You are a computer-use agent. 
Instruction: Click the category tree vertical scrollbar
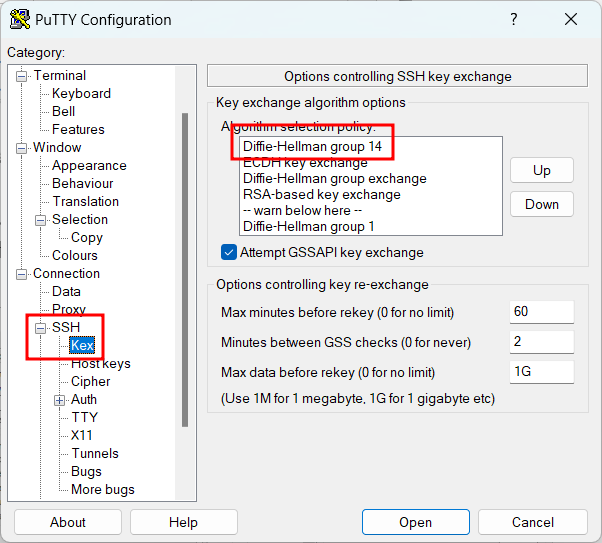(x=185, y=270)
